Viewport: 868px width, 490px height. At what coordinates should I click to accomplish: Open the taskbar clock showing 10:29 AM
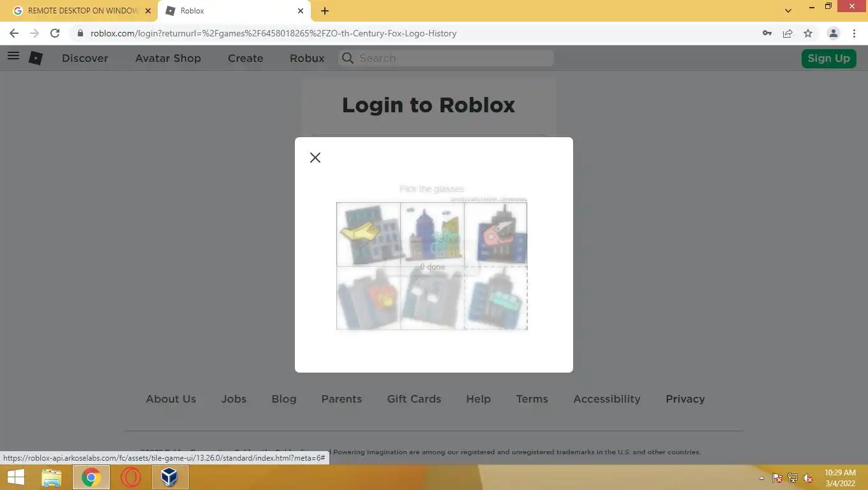[x=840, y=478]
